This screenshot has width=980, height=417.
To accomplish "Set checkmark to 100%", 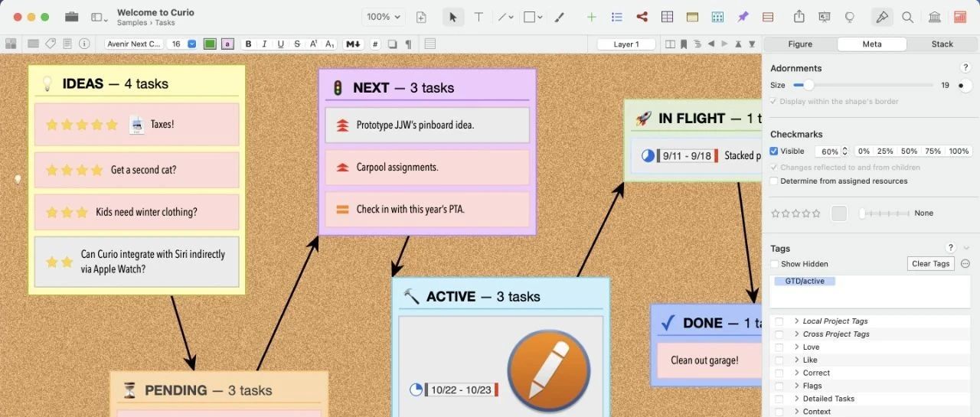I will [x=959, y=151].
